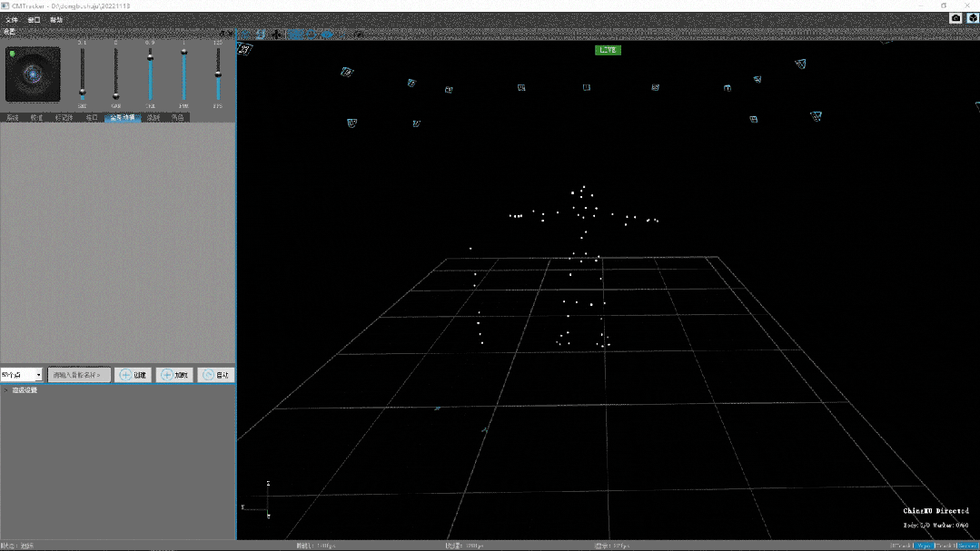Click the plus-icon create button
The width and height of the screenshot is (980, 551).
coord(134,375)
